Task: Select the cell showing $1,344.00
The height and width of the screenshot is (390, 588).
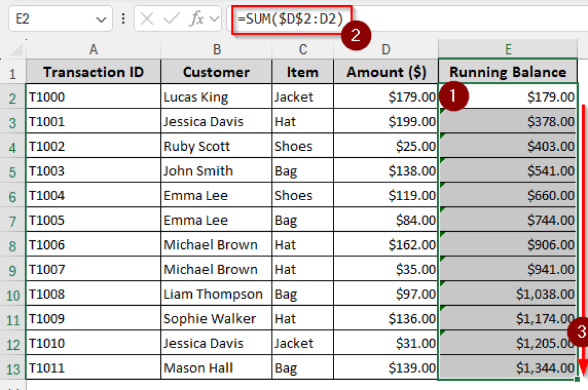Action: pyautogui.click(x=508, y=368)
